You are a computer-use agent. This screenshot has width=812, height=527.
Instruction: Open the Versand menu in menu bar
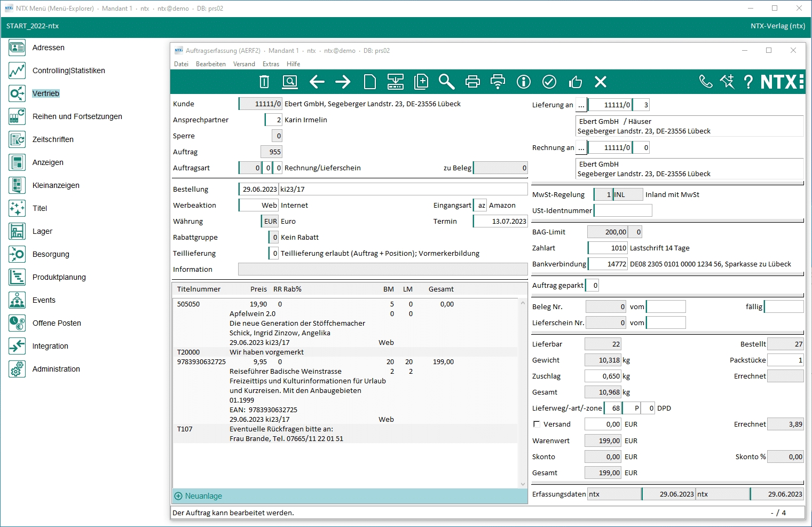244,64
